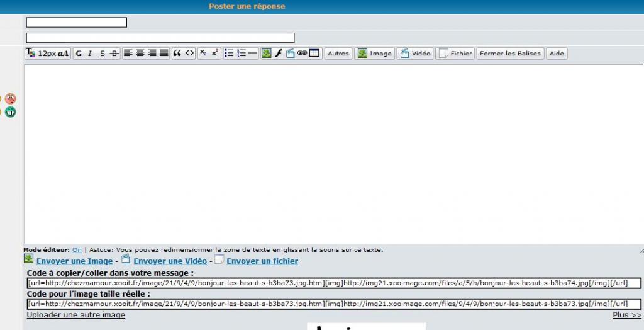Align text to the left
644x330 pixels.
click(128, 53)
